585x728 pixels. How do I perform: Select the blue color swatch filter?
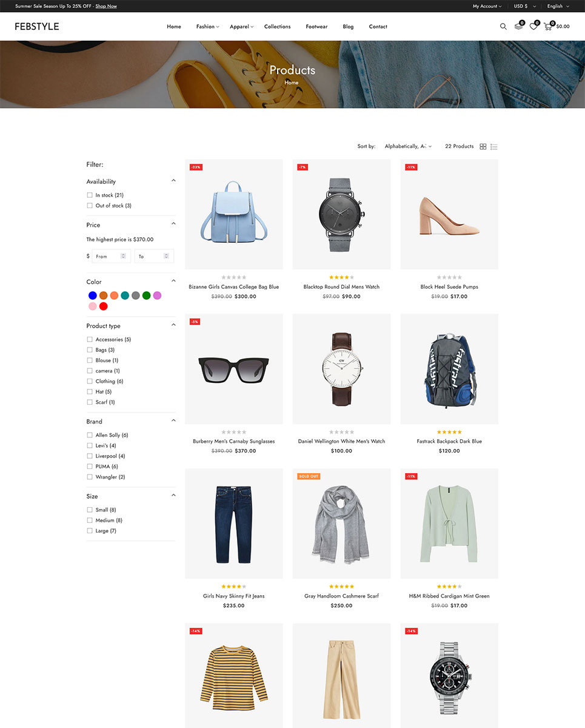tap(92, 295)
